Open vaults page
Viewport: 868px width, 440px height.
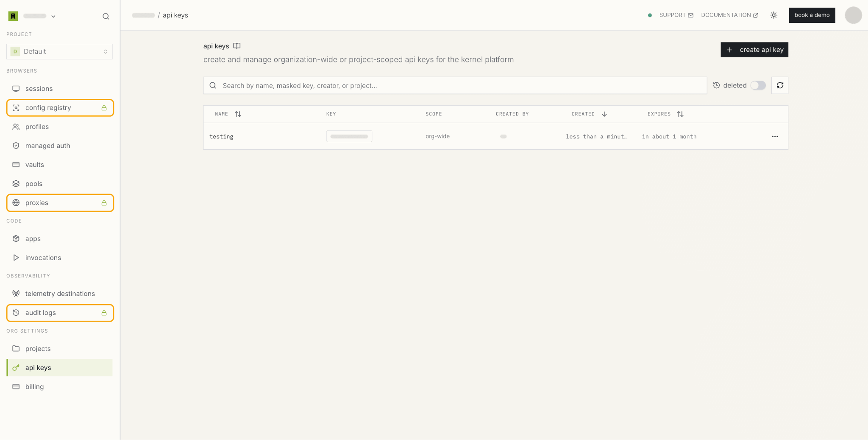[x=60, y=165]
